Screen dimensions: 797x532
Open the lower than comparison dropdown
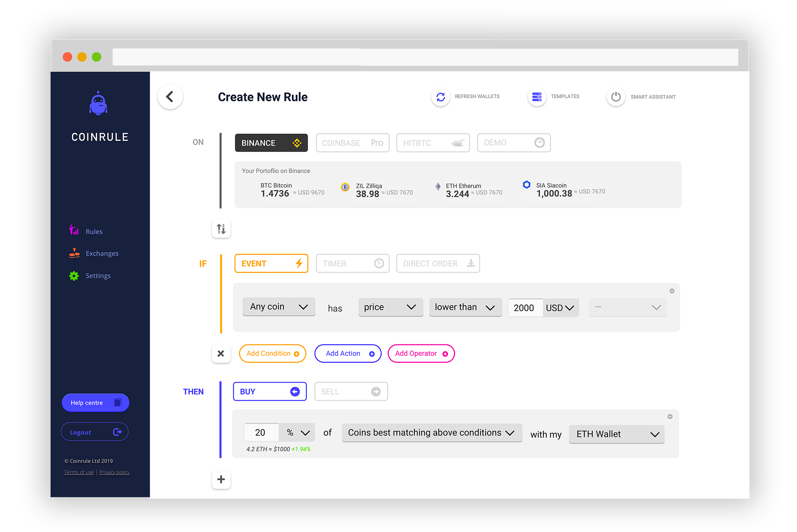pyautogui.click(x=465, y=308)
